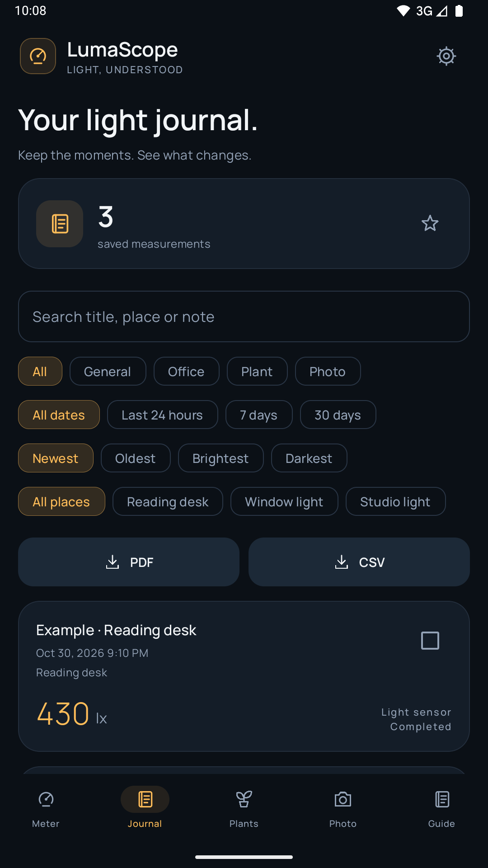
Task: Open the Photo camera tab
Action: [343, 799]
